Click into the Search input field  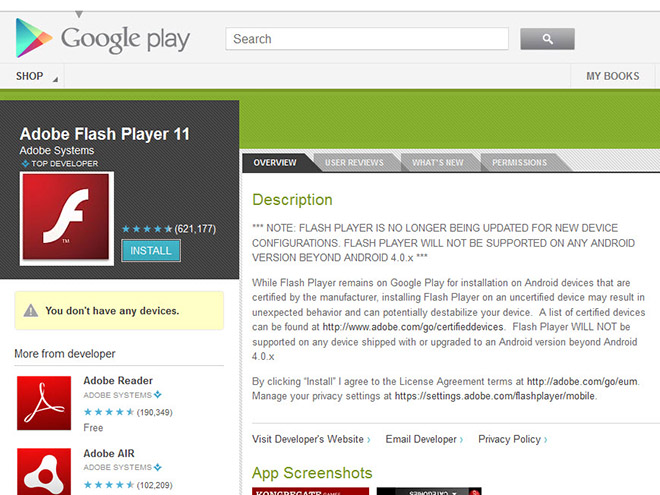(x=367, y=39)
